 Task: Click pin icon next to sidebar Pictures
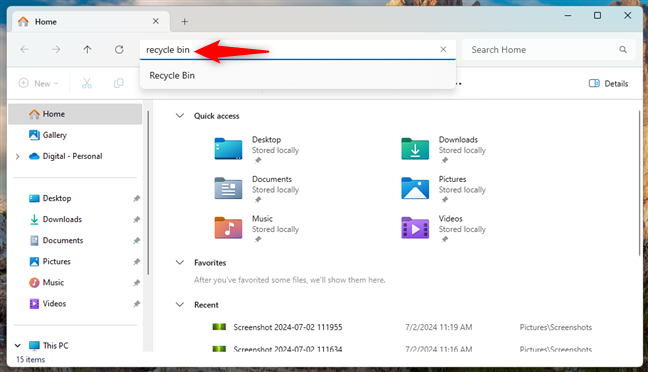tap(136, 262)
